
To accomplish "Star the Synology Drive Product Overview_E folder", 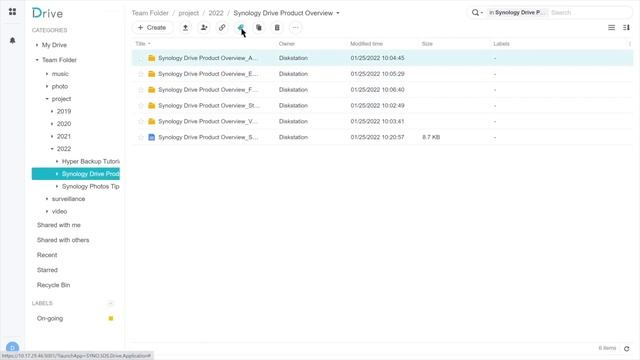I will [141, 74].
